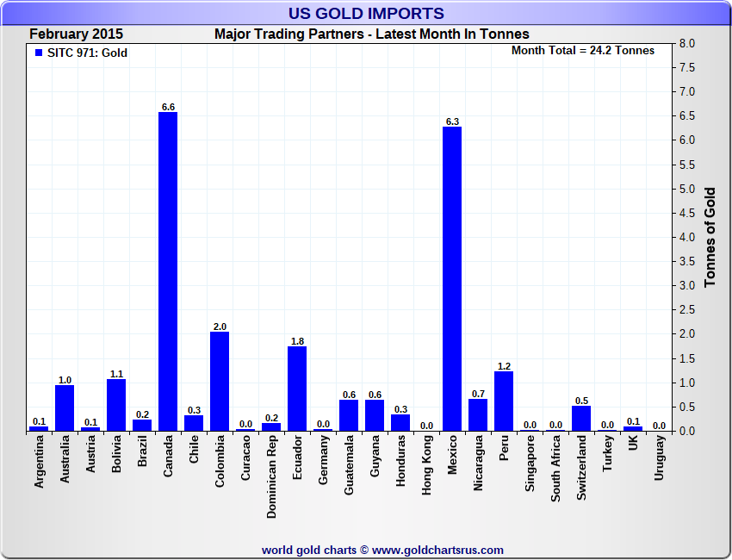
Task: Click the 'Singapore' axis label
Action: (530, 464)
